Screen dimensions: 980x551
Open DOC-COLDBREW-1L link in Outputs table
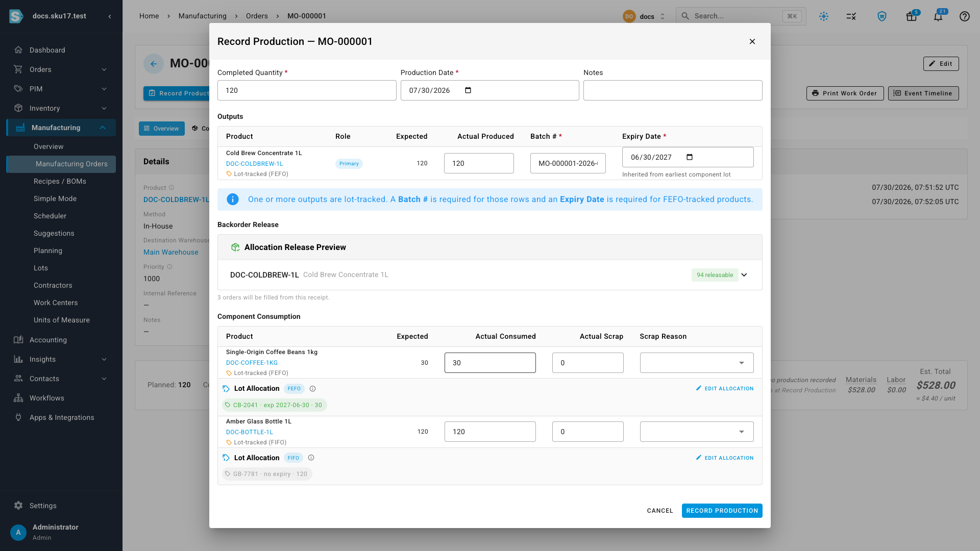254,164
